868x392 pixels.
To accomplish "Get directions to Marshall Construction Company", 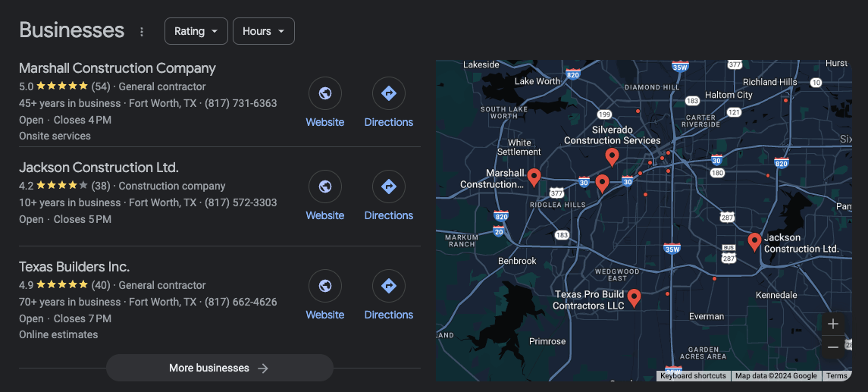I will 389,93.
